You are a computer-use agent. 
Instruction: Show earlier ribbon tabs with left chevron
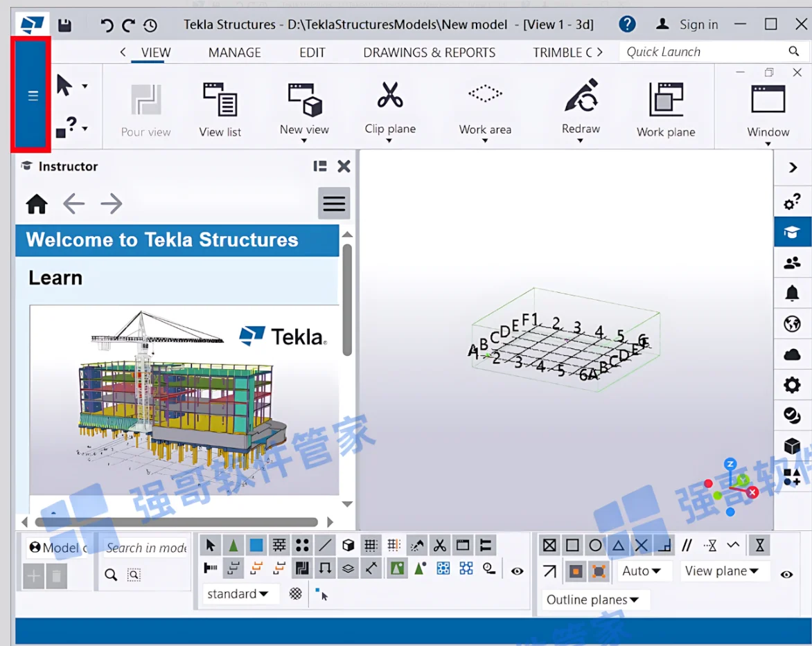click(x=123, y=52)
